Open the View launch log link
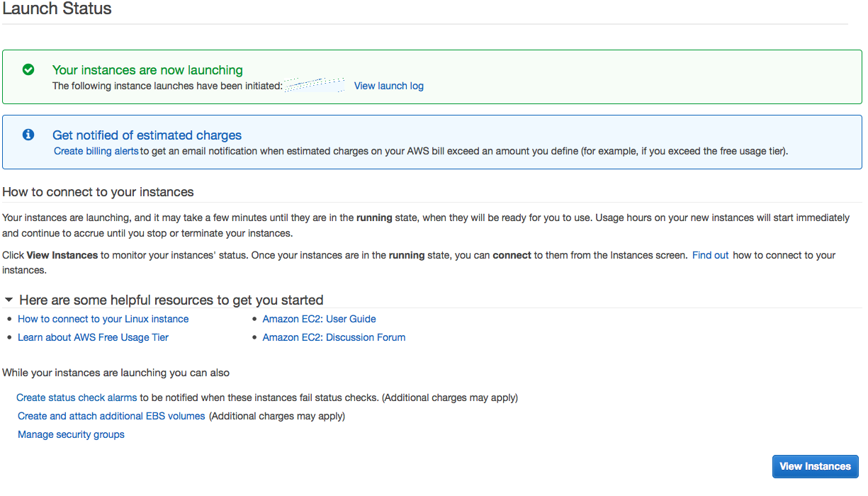This screenshot has height=496, width=868. [388, 86]
